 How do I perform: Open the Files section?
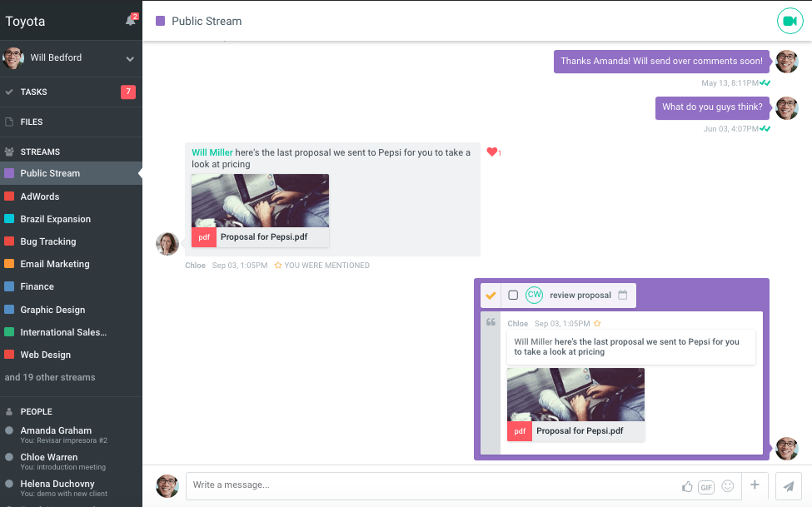(x=32, y=122)
